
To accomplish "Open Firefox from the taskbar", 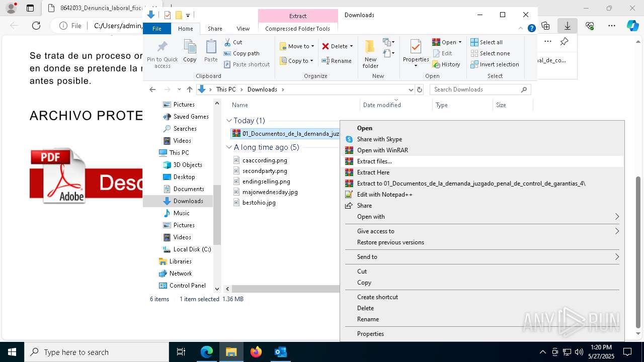I will 256,352.
